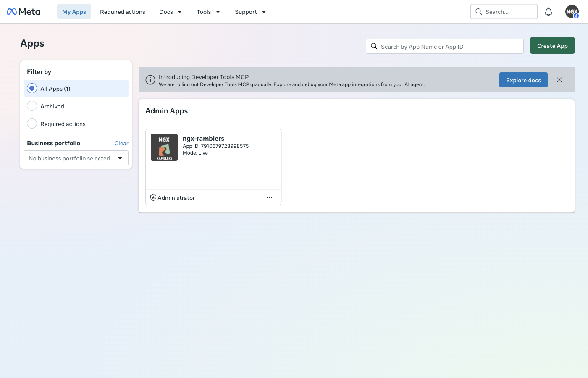Focus the Search by App Name or App ID field
This screenshot has height=378, width=588.
pyautogui.click(x=445, y=46)
